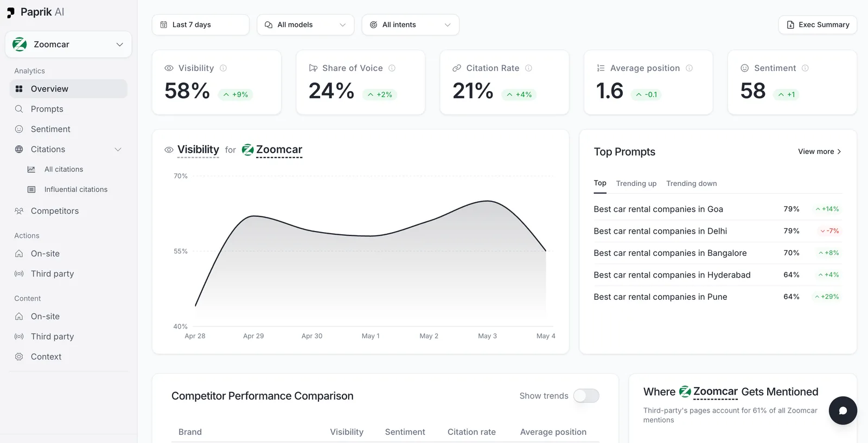Image resolution: width=868 pixels, height=443 pixels.
Task: Click the Overview grid icon
Action: tap(19, 89)
